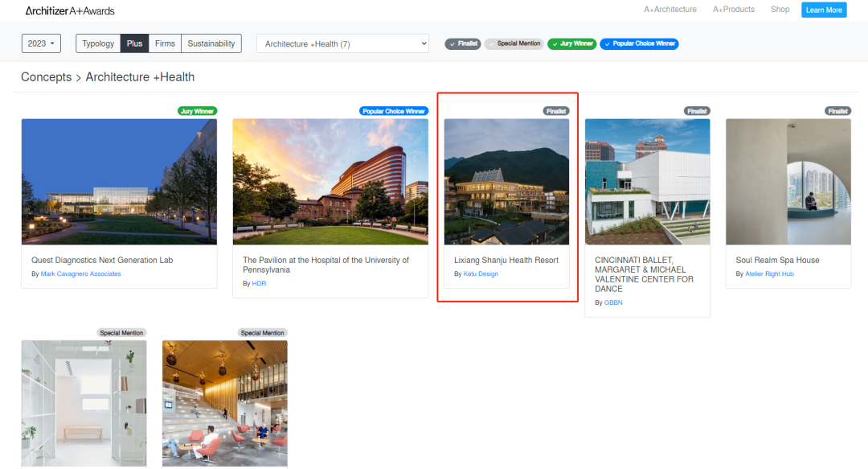Visit the Atelier Right Hub firm link

(769, 274)
